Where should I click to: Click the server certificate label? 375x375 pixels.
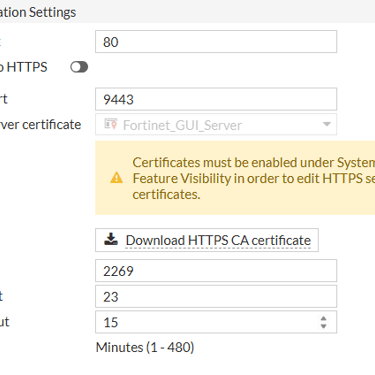point(40,124)
